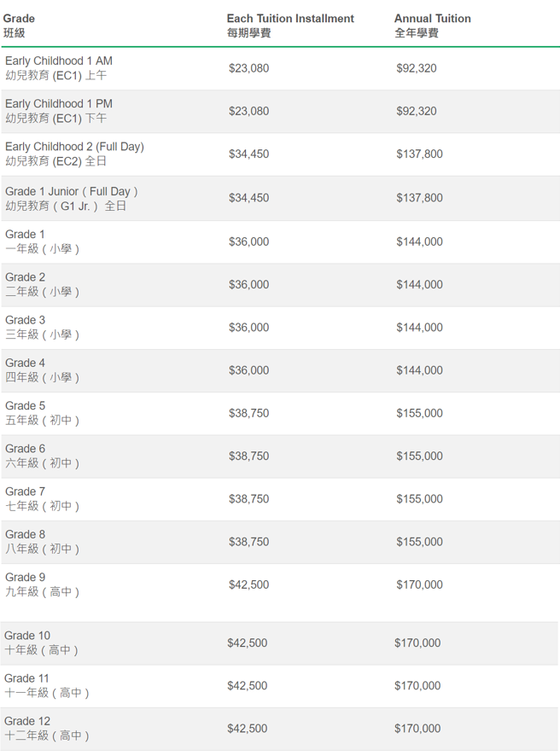Click the Annual Tuition column header
Screen dimensions: 560x756
tap(432, 26)
